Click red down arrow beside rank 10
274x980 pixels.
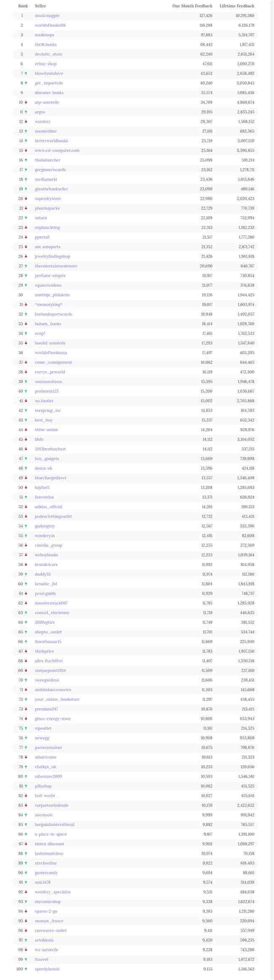click(x=26, y=102)
